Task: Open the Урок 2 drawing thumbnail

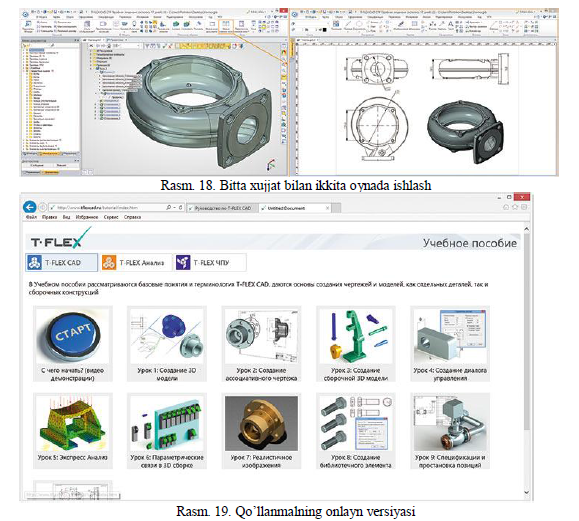Action: tap(261, 336)
